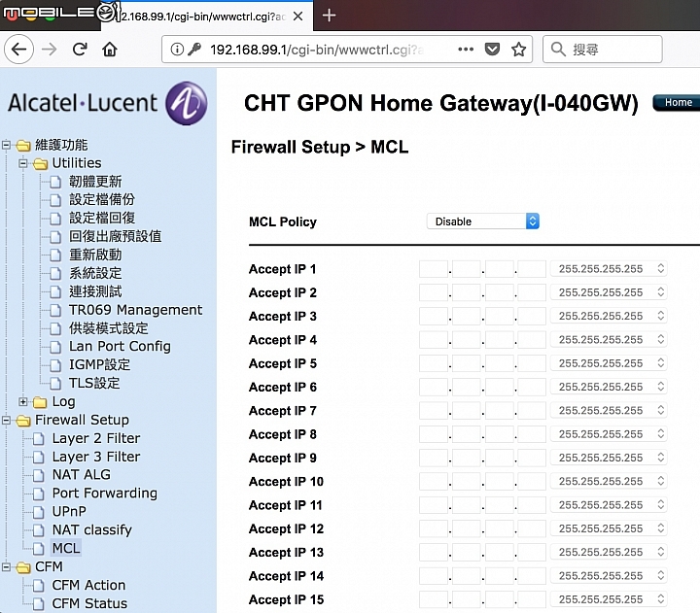The width and height of the screenshot is (700, 613).
Task: Open the page actions three-dot menu
Action: coord(466,50)
